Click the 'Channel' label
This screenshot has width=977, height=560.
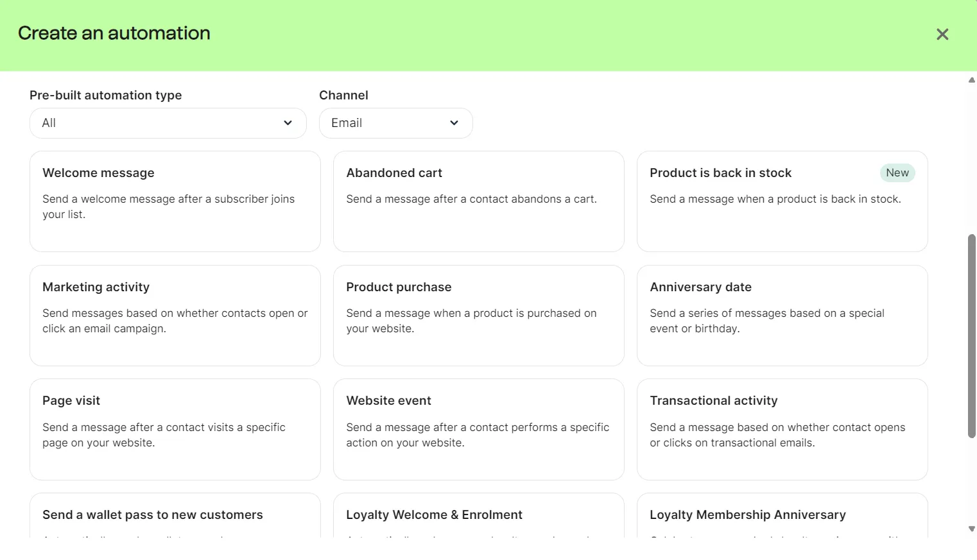(x=344, y=95)
